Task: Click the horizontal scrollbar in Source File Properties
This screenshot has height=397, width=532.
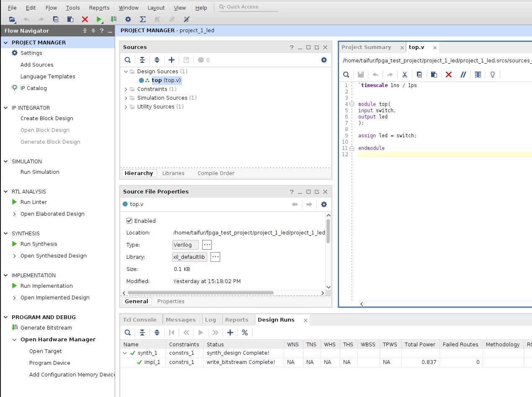Action: point(200,293)
